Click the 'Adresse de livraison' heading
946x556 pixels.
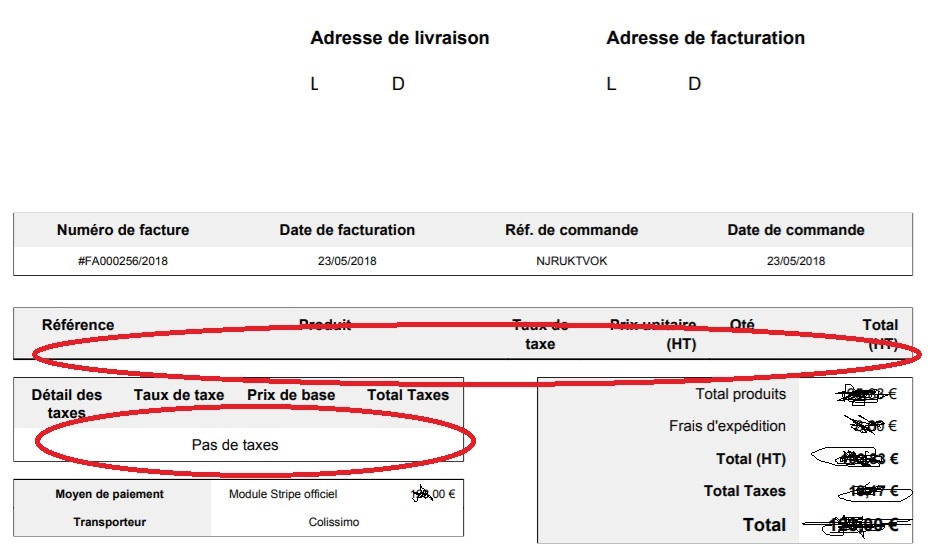[399, 38]
